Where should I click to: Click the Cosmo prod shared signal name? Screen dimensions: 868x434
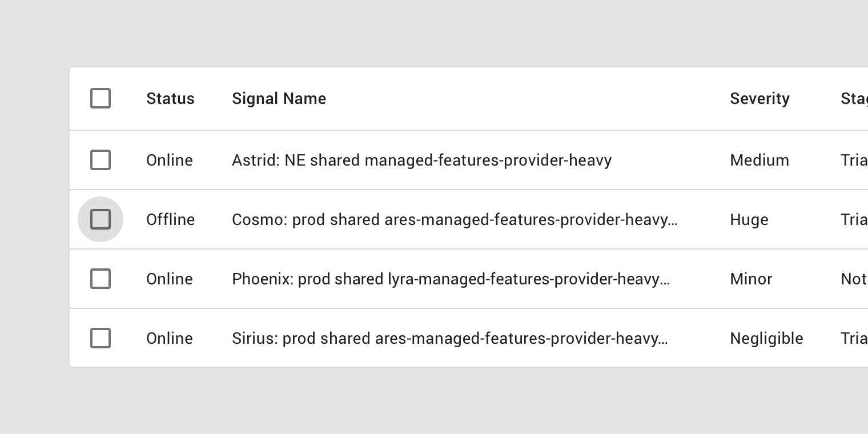pyautogui.click(x=455, y=220)
